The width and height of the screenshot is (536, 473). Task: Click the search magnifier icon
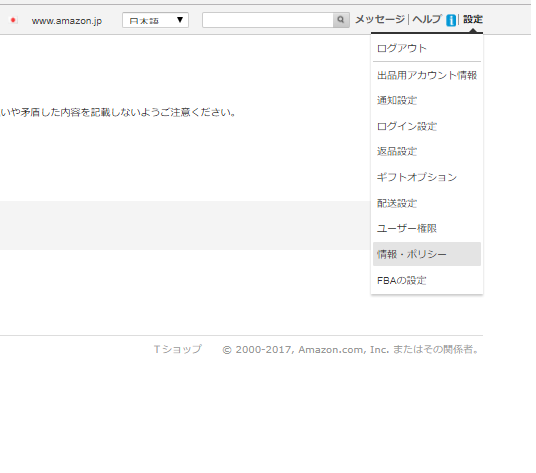[x=341, y=20]
